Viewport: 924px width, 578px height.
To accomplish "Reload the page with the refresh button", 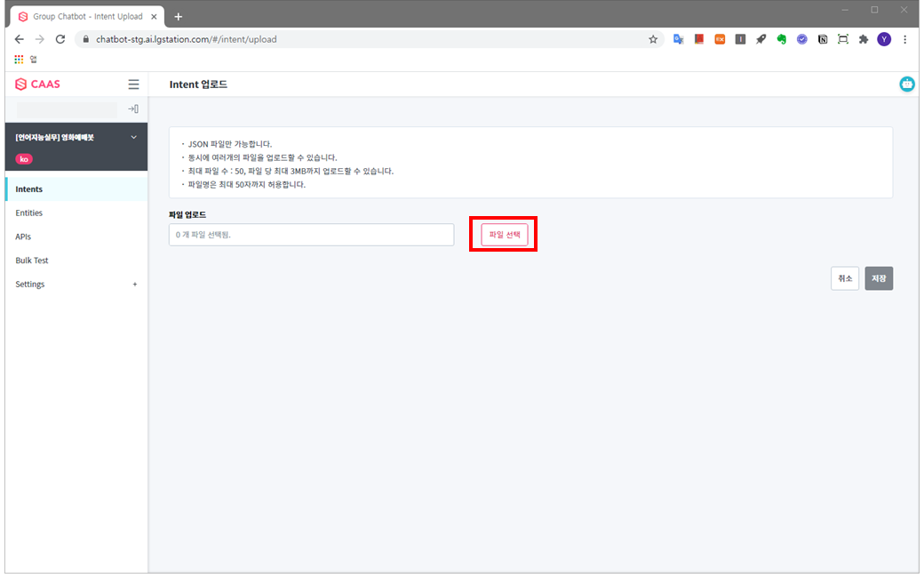I will coord(60,39).
